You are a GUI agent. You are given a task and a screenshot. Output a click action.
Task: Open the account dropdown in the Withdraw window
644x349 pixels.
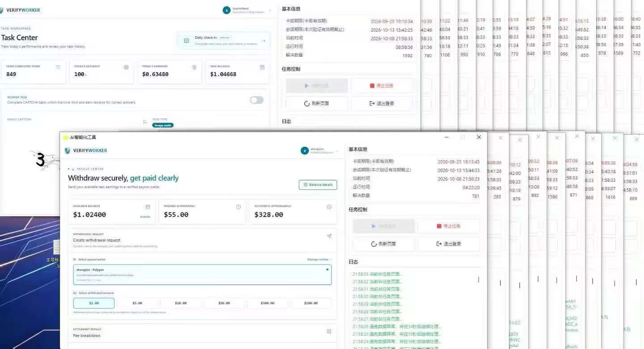(x=338, y=151)
